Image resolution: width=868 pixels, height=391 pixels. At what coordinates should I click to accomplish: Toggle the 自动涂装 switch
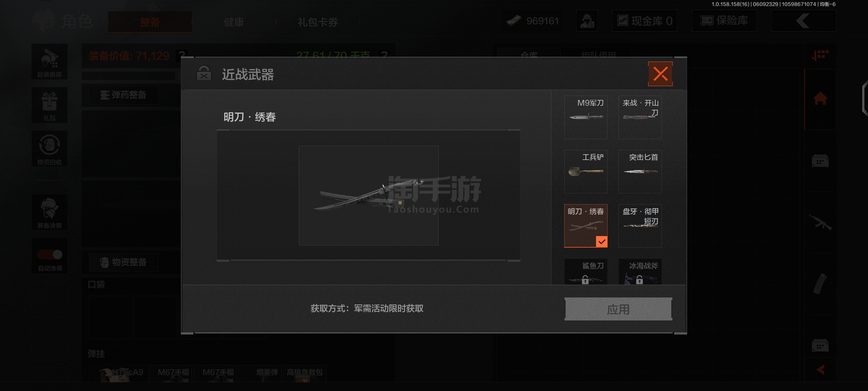(50, 255)
